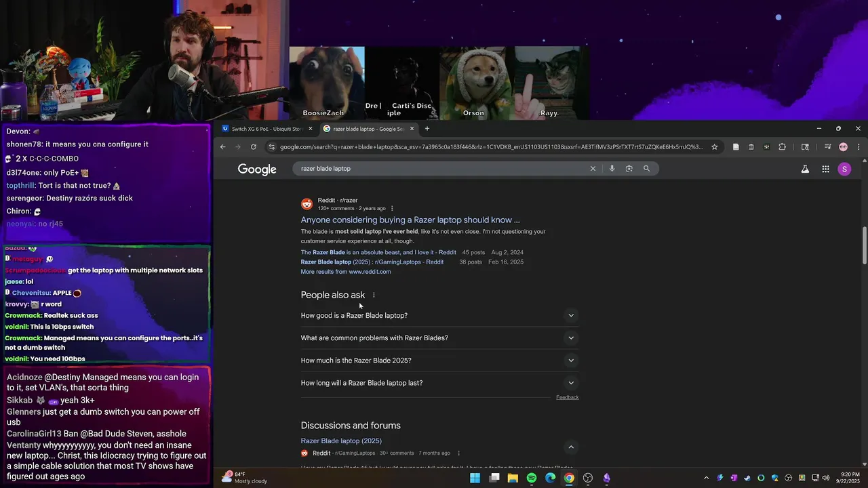Open Microsoft Edge from the taskbar
868x488 pixels.
point(550,478)
